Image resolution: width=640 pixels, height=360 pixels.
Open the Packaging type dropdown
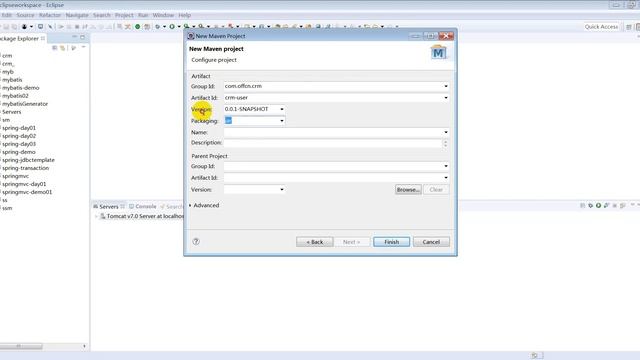click(282, 120)
